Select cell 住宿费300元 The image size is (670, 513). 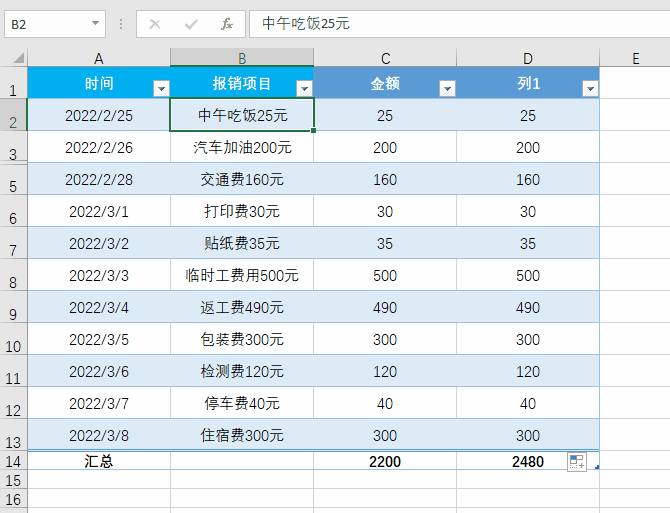click(x=242, y=435)
